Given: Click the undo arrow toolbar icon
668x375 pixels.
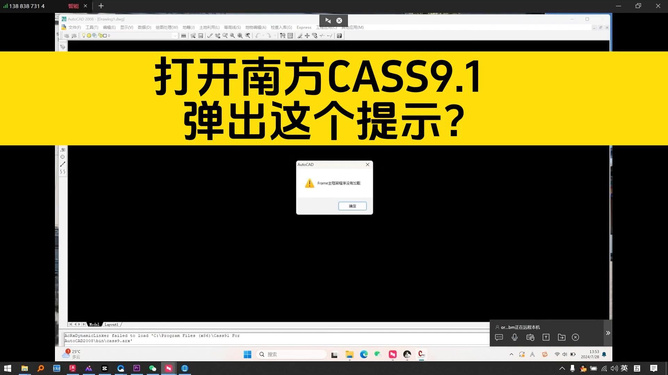Looking at the screenshot, I should 257,36.
